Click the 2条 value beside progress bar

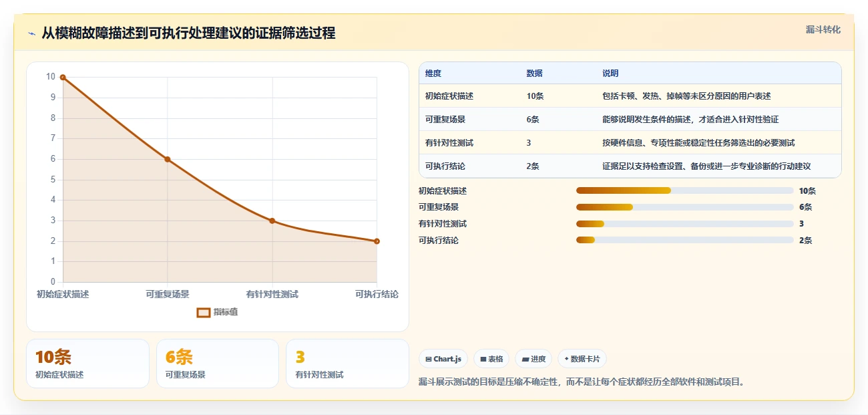(805, 241)
